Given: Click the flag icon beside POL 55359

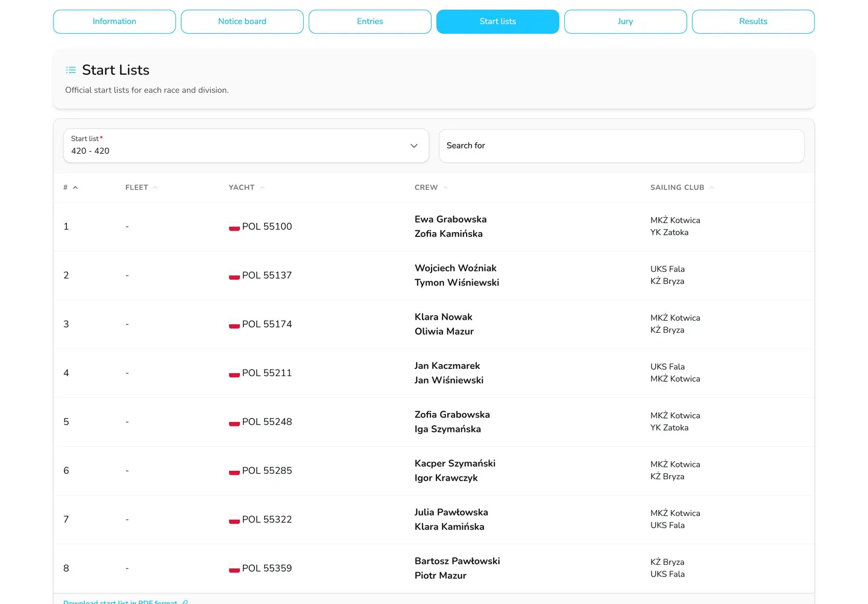Looking at the screenshot, I should point(234,569).
